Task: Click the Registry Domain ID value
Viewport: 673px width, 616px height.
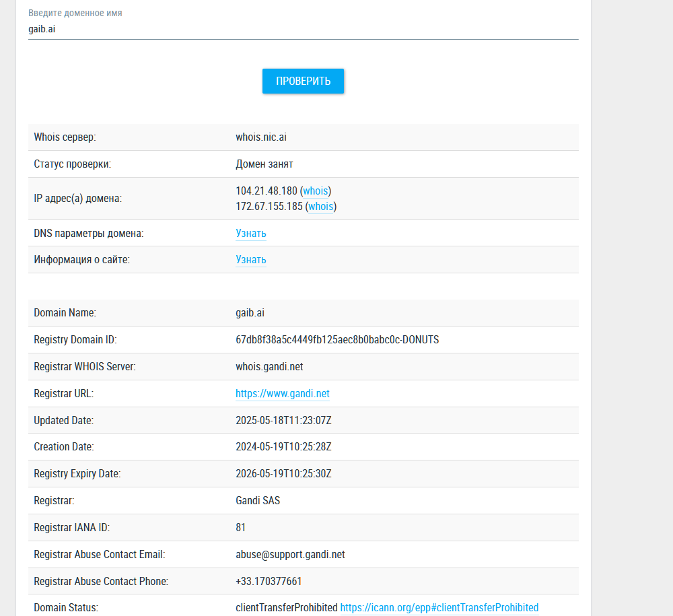Action: [336, 340]
